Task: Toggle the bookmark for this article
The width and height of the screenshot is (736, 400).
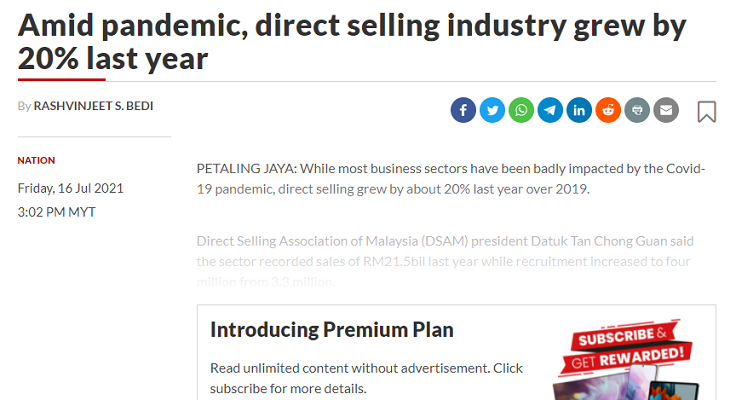Action: click(x=707, y=111)
